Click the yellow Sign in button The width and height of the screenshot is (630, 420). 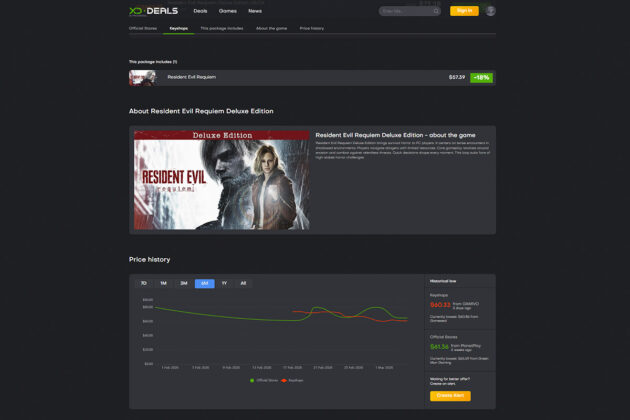tap(464, 11)
